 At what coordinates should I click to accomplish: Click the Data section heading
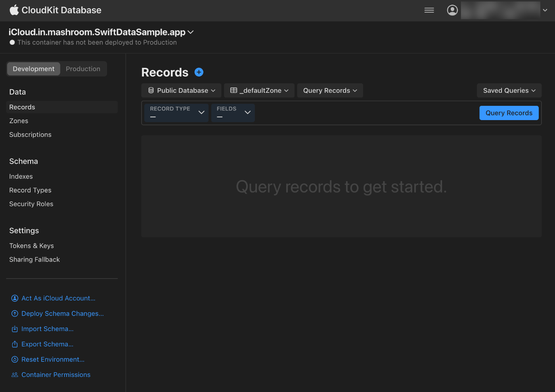pyautogui.click(x=17, y=92)
